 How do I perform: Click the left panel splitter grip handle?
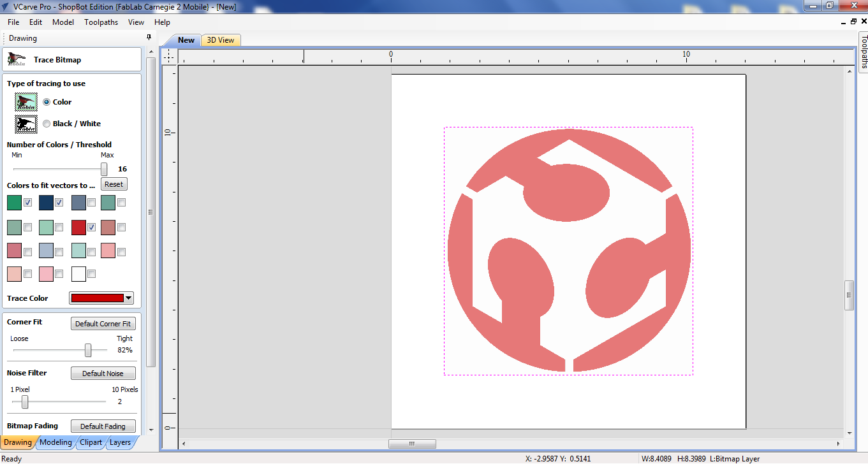coord(151,212)
